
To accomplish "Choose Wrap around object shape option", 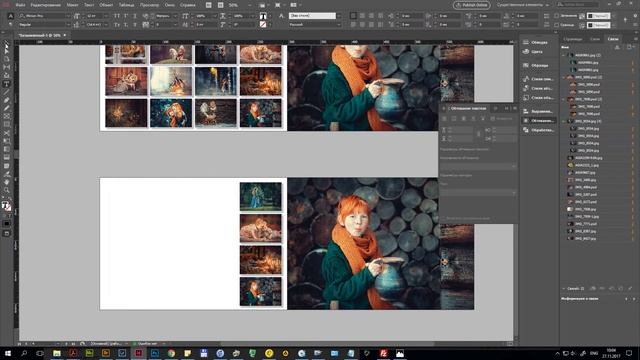I will [x=464, y=118].
